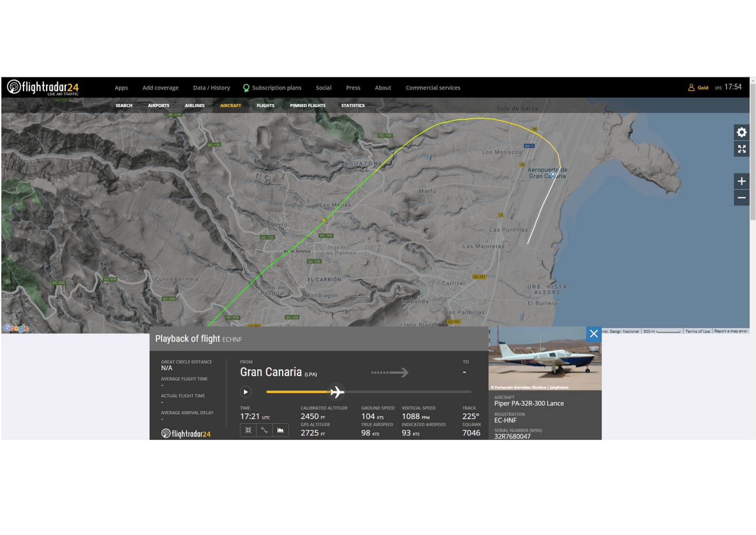Zoom in on the map
Viewport: 756px width, 535px height.
tap(741, 181)
